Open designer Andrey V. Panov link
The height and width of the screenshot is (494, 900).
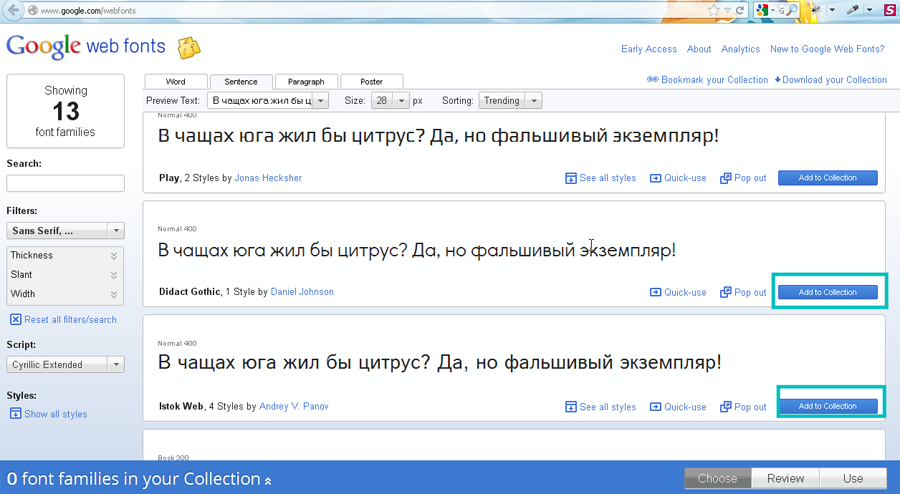point(294,406)
